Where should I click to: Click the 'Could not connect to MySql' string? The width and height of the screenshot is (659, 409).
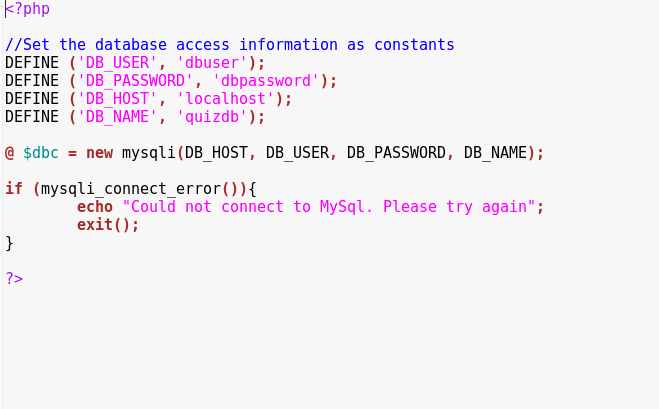(x=329, y=207)
